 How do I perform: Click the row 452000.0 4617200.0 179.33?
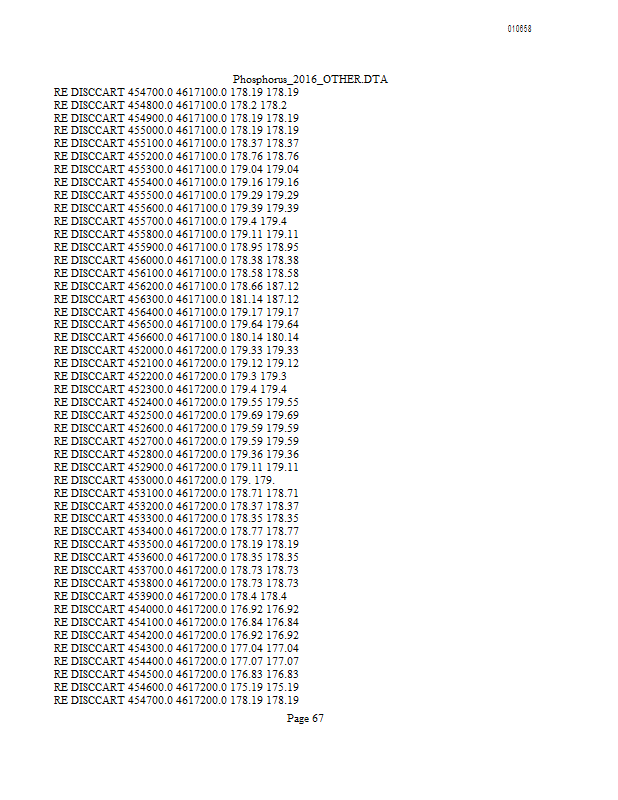[177, 351]
